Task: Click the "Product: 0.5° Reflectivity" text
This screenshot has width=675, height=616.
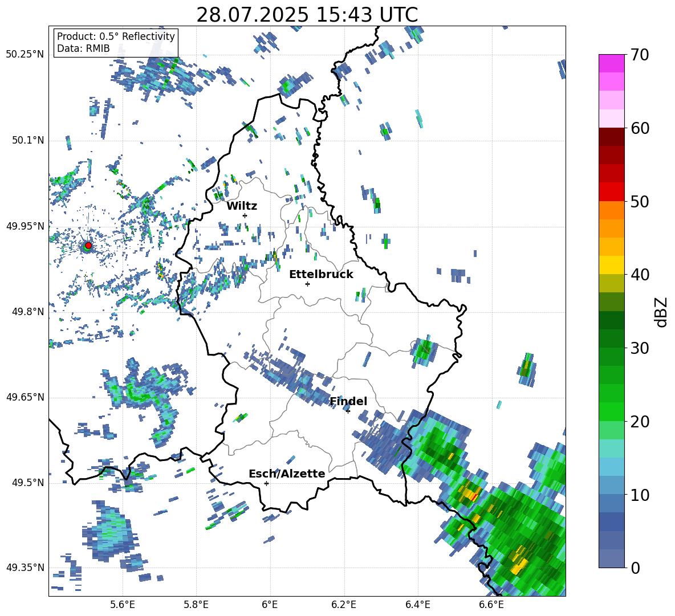Action: (116, 36)
